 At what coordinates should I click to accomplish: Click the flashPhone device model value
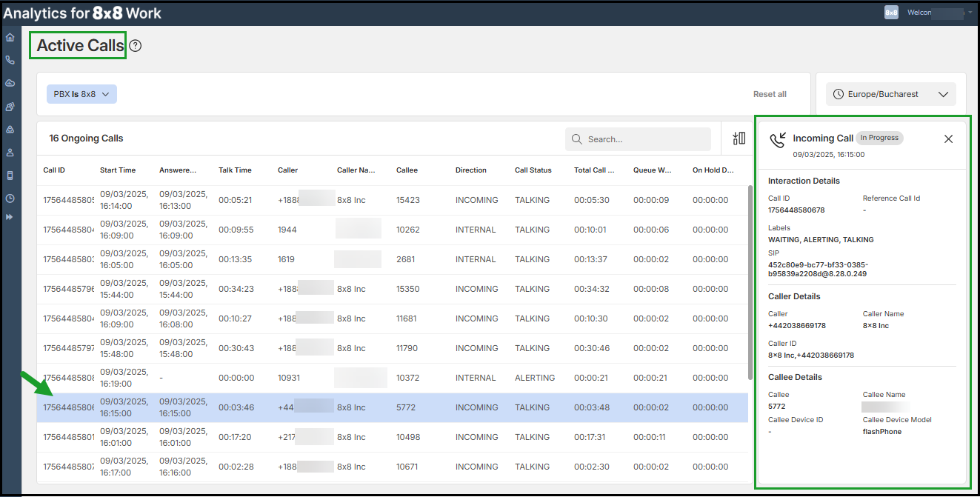coord(882,432)
